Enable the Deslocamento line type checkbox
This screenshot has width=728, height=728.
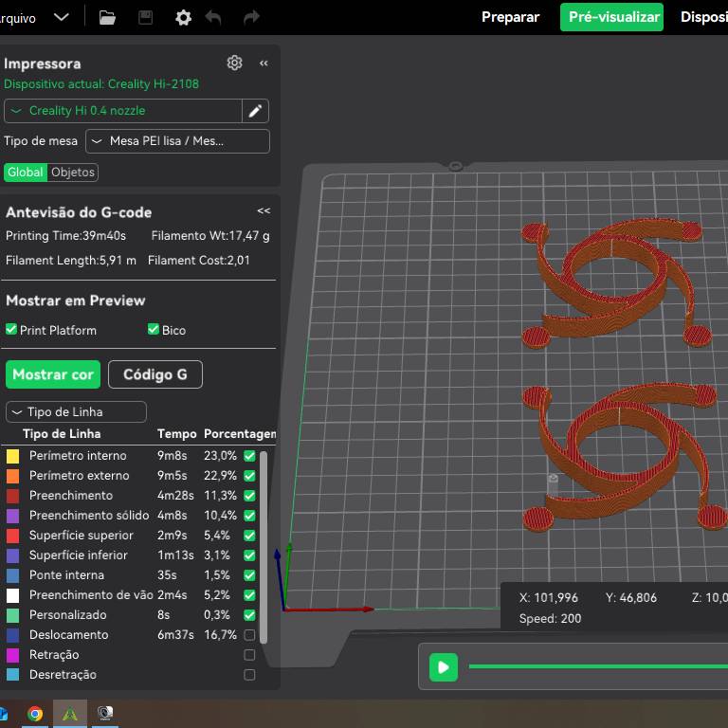point(249,635)
